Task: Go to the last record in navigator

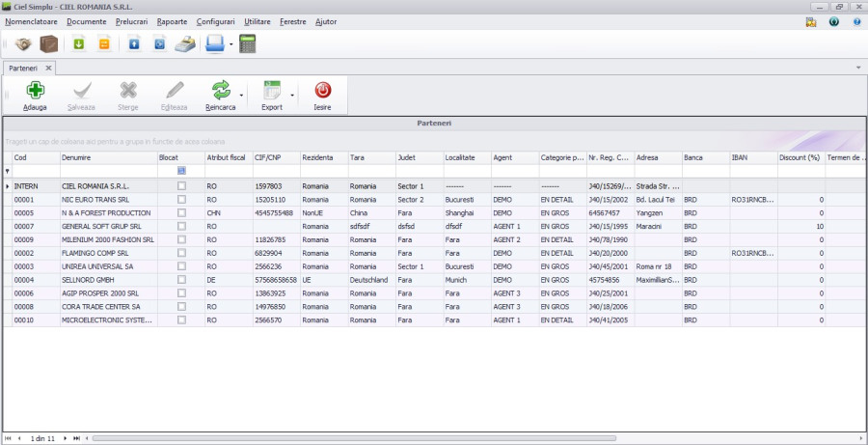Action: tap(76, 438)
